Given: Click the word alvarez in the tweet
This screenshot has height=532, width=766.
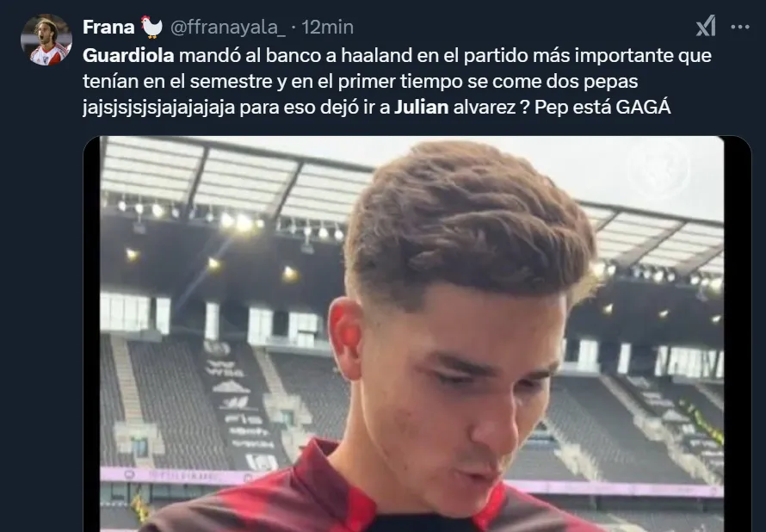Looking at the screenshot, I should (x=484, y=108).
